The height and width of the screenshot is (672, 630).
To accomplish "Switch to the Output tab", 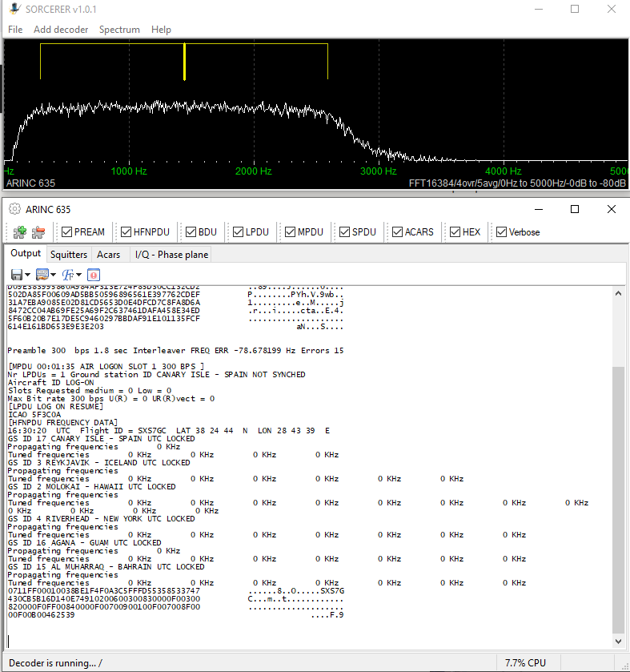I will point(26,253).
